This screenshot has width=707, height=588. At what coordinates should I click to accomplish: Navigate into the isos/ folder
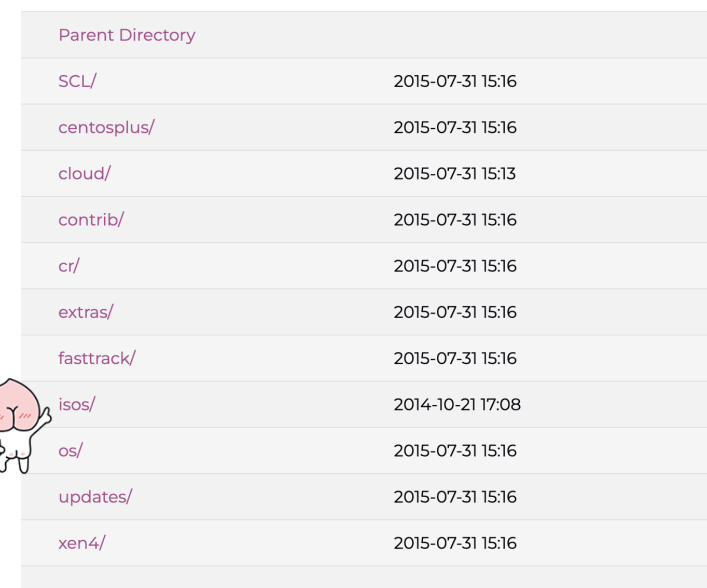click(77, 404)
